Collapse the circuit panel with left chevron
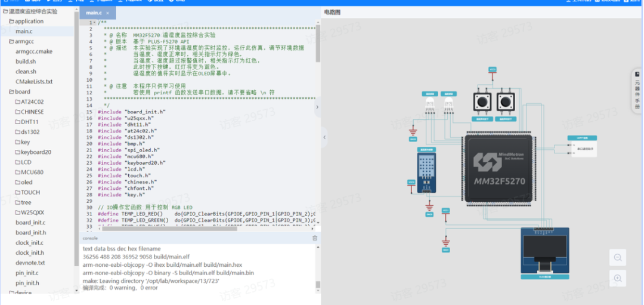644x305 pixels. tap(324, 137)
